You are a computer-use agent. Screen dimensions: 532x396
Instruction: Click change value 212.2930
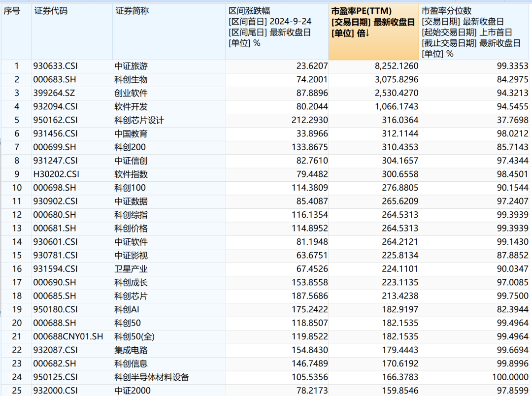[309, 121]
